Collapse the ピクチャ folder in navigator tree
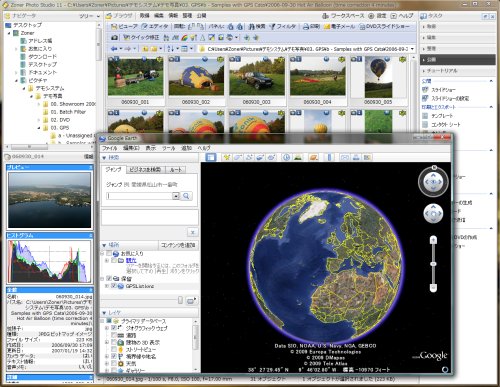Viewport: 500px width, 387px height. point(16,80)
